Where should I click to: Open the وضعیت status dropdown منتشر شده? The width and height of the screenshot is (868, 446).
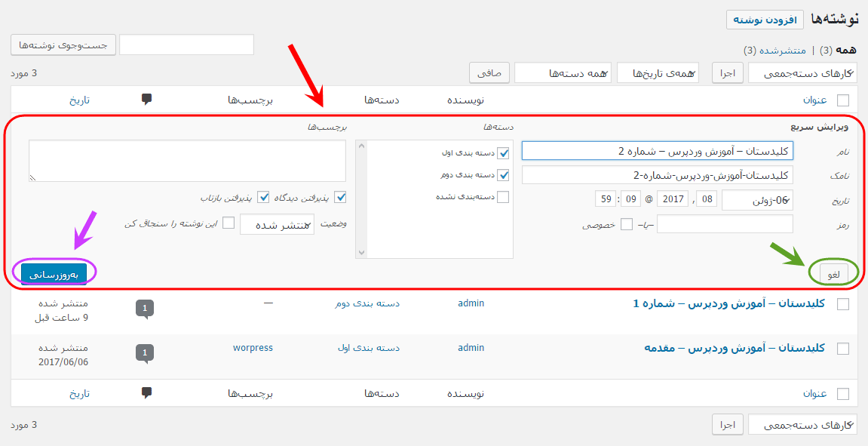pyautogui.click(x=277, y=224)
